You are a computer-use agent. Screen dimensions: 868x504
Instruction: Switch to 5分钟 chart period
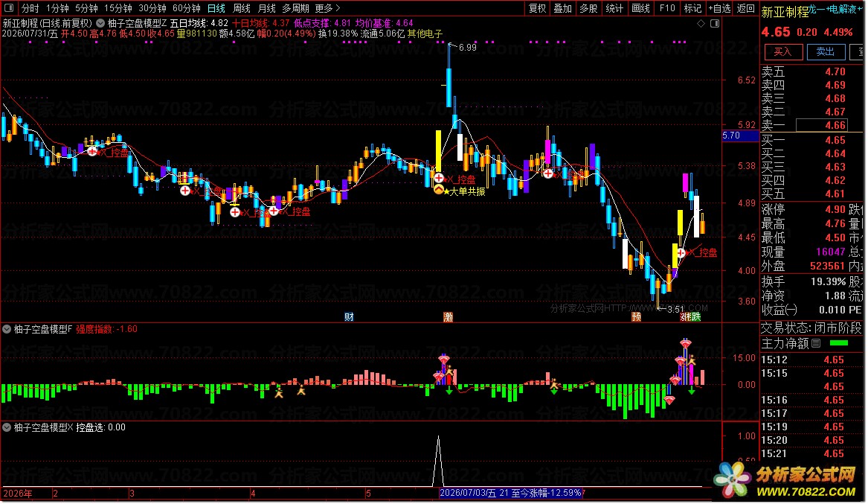tap(86, 8)
